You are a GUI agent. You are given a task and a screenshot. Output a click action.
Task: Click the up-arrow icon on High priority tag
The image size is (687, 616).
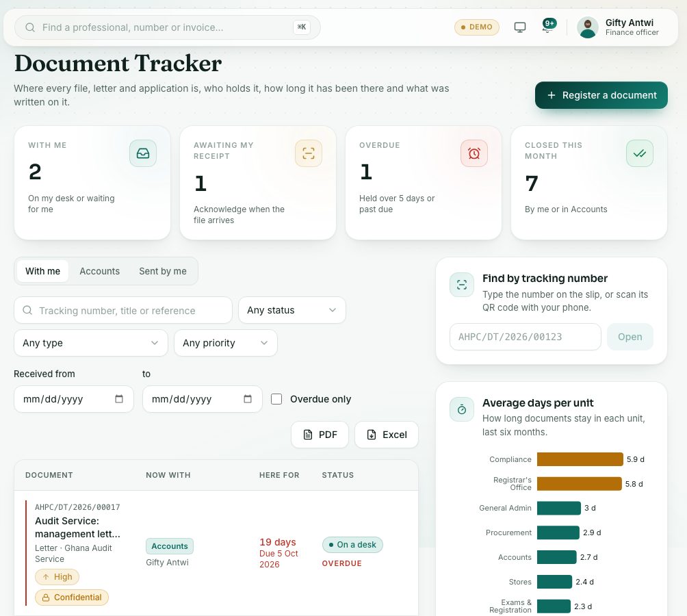pyautogui.click(x=46, y=577)
